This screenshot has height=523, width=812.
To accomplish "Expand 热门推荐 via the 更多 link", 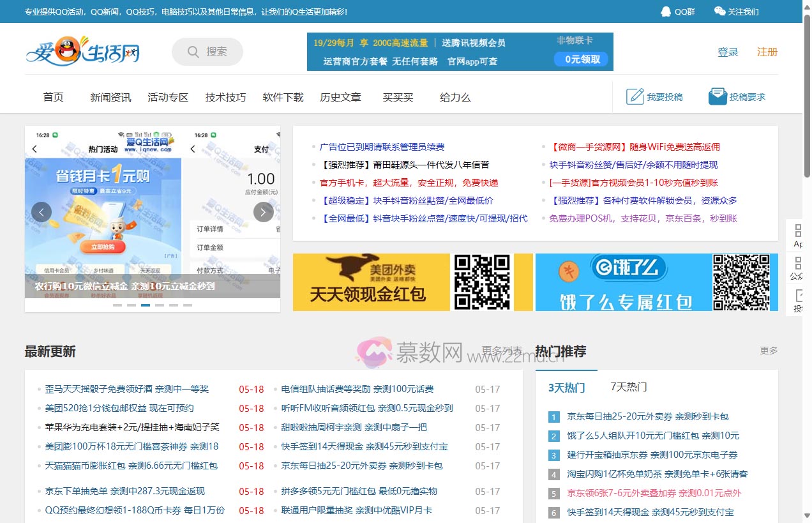I will tap(768, 351).
